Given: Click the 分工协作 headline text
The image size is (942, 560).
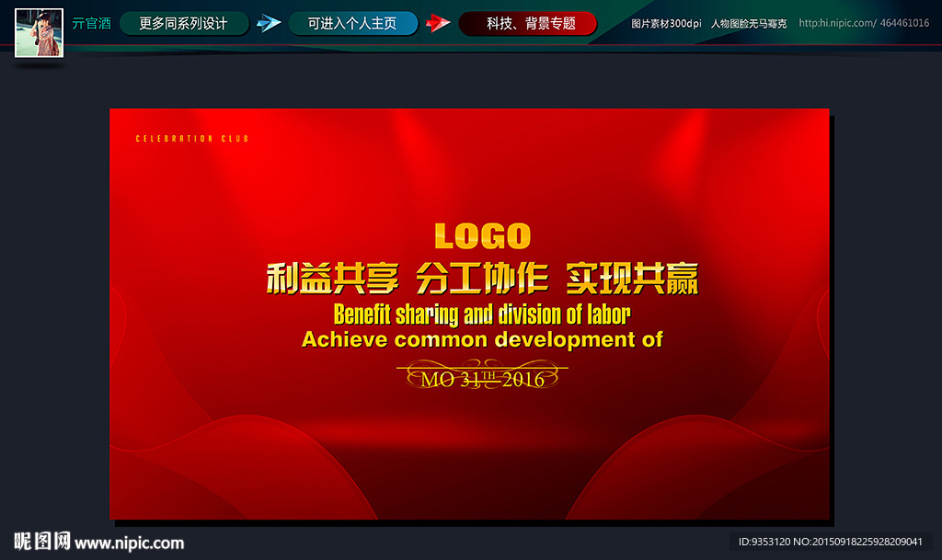Looking at the screenshot, I should (482, 279).
